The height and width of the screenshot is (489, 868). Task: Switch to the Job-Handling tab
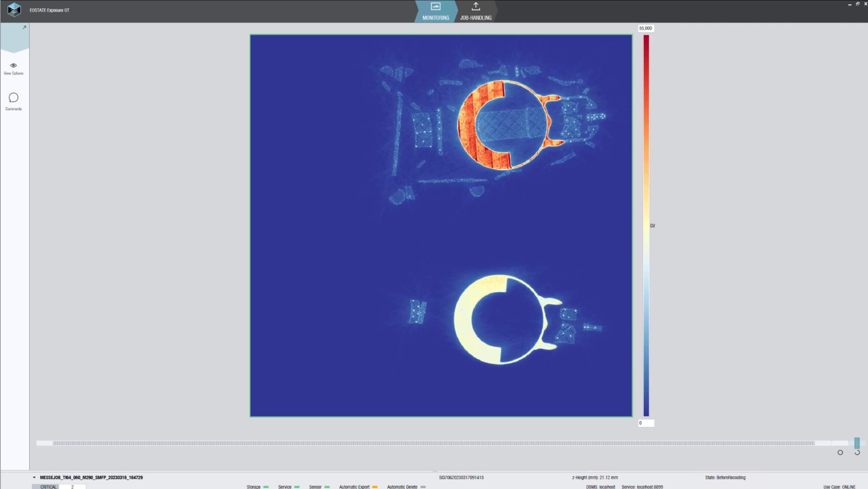point(475,18)
